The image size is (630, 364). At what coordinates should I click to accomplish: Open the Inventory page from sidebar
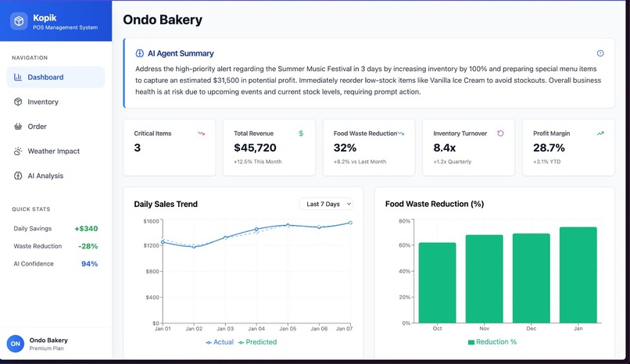click(x=55, y=102)
